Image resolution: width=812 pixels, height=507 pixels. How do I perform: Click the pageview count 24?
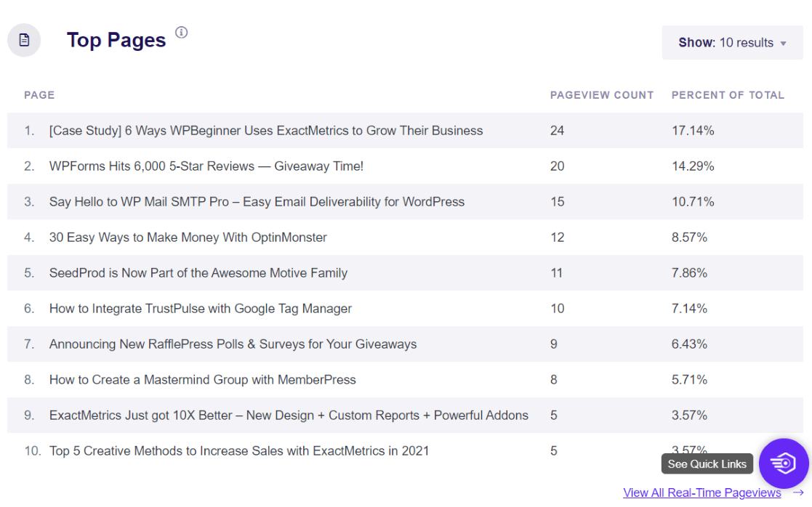click(558, 130)
